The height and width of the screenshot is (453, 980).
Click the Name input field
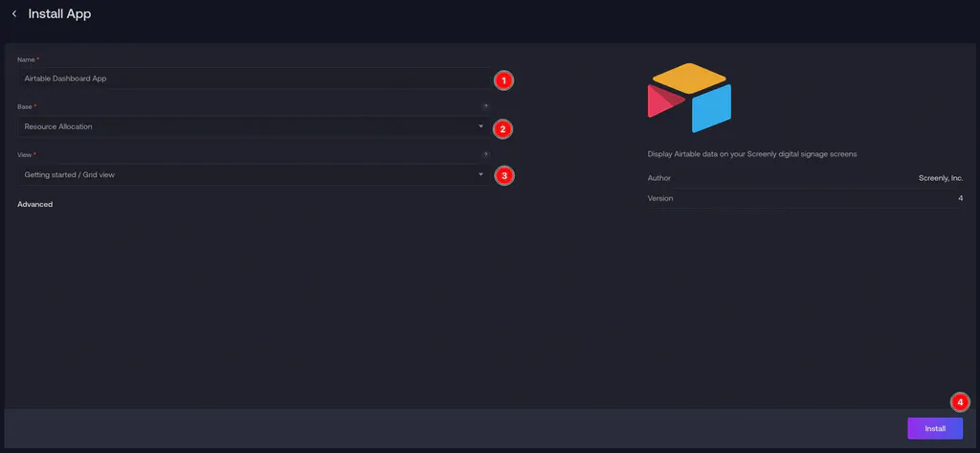point(255,79)
